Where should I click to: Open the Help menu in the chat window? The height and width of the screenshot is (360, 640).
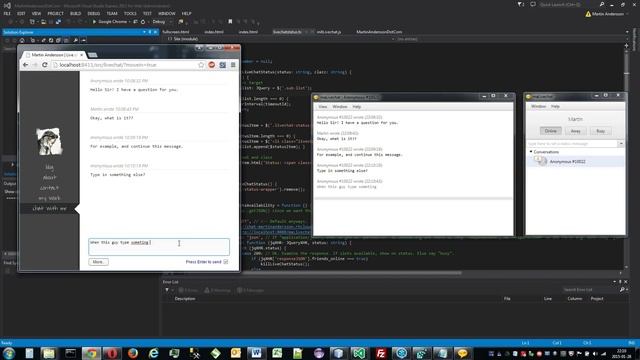357,107
